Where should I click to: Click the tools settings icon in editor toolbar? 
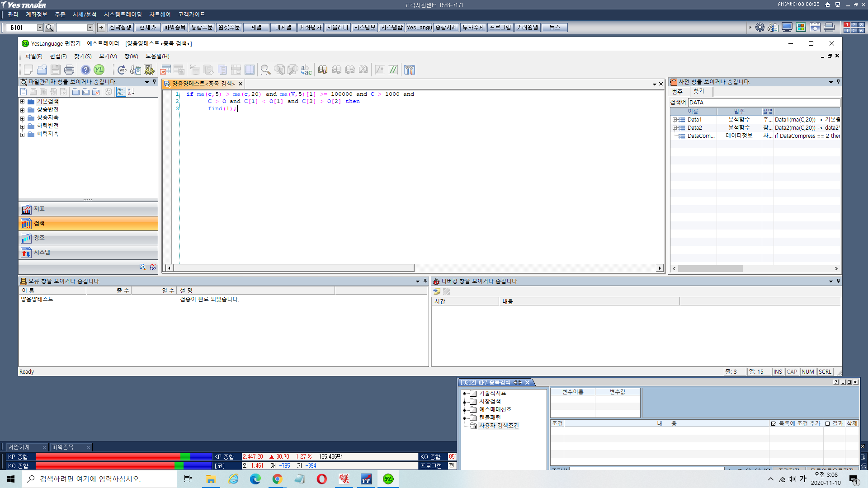coord(410,70)
